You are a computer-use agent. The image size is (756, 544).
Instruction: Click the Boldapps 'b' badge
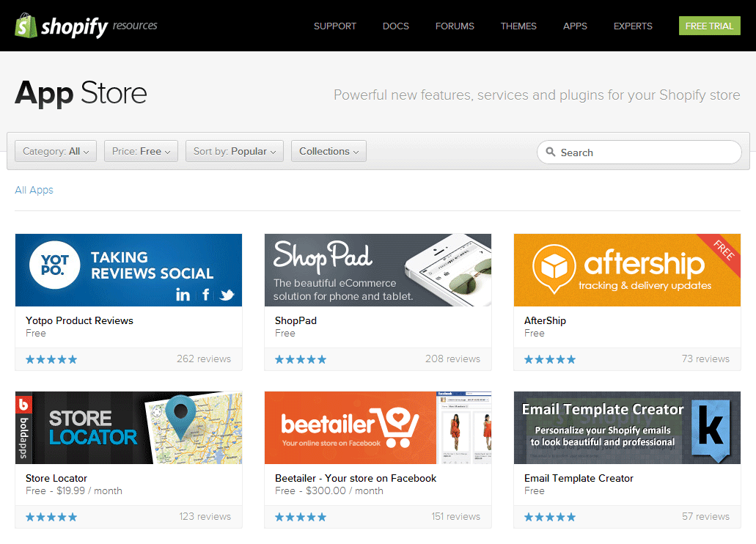point(23,404)
